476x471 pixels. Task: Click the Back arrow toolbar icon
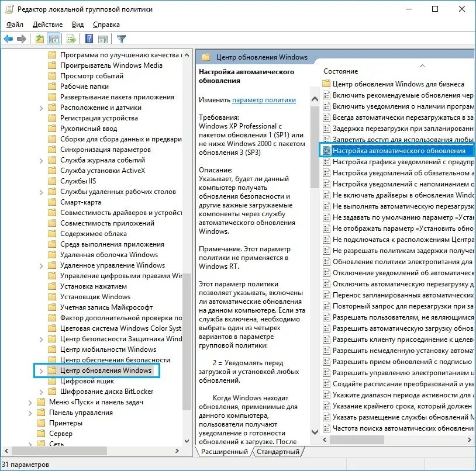coord(8,39)
